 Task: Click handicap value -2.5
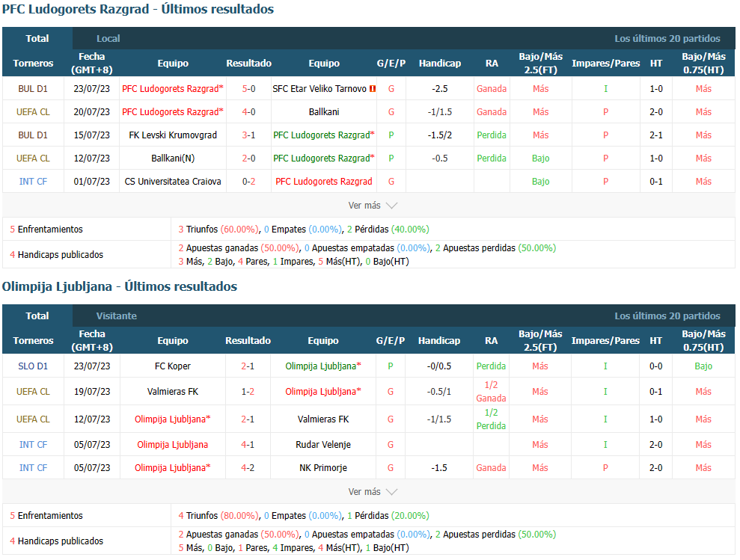440,89
